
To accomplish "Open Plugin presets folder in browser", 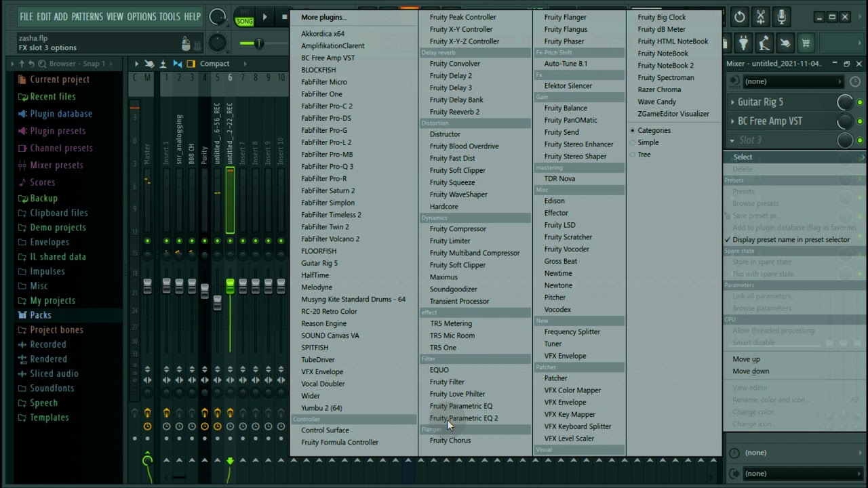I will [x=58, y=131].
